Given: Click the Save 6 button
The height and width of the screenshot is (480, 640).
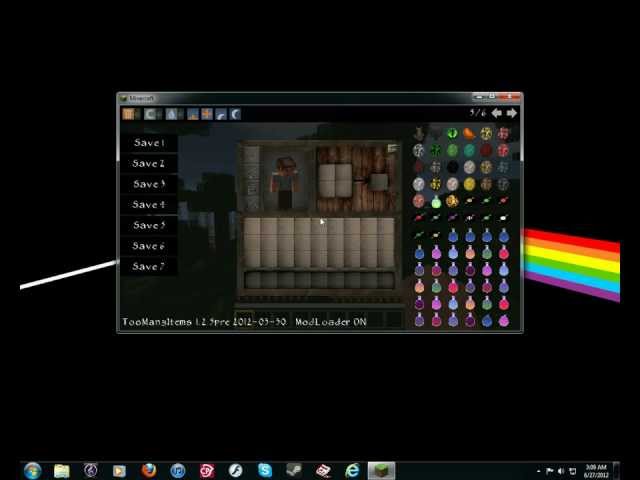Looking at the screenshot, I should [x=149, y=246].
